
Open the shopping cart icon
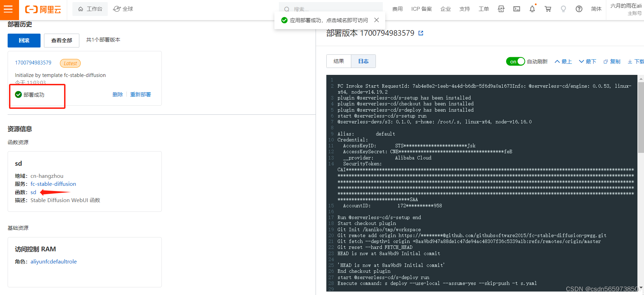click(x=548, y=9)
